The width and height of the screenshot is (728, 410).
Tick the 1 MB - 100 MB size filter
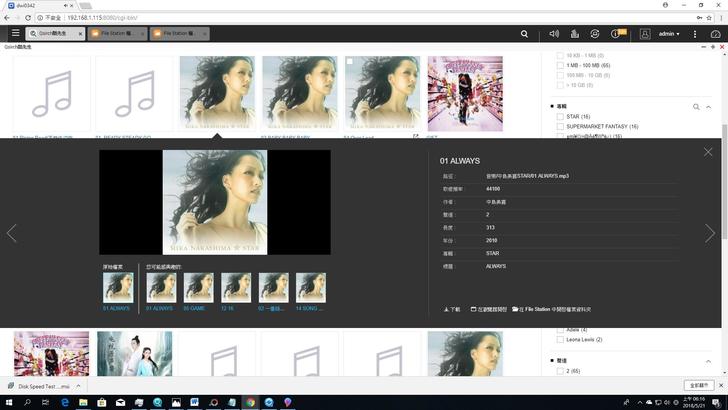click(x=561, y=64)
